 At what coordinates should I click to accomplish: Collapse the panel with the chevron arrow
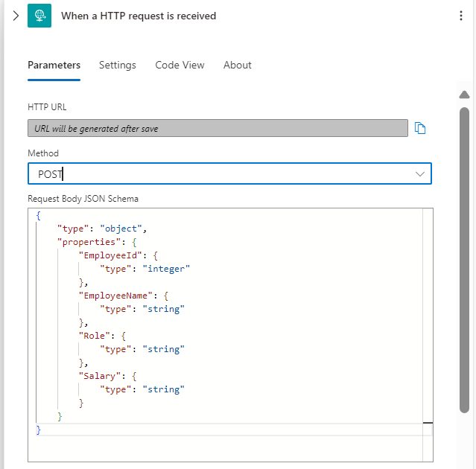[x=16, y=16]
